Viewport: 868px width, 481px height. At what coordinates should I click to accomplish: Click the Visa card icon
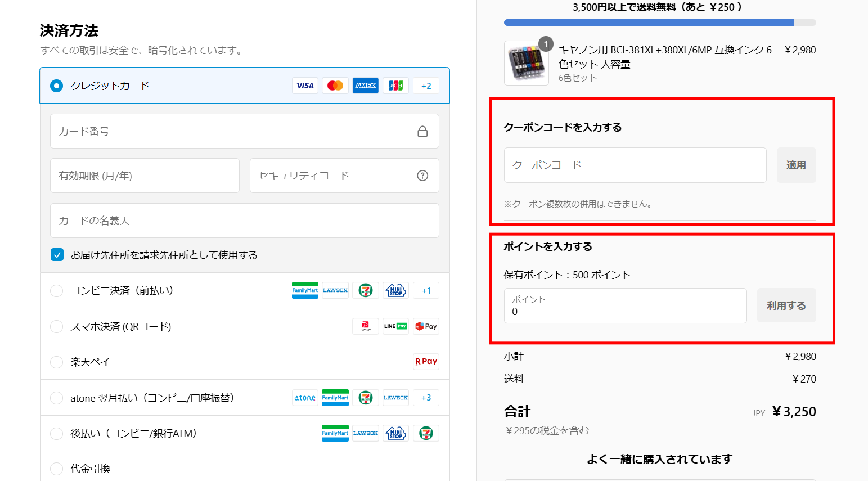point(305,86)
